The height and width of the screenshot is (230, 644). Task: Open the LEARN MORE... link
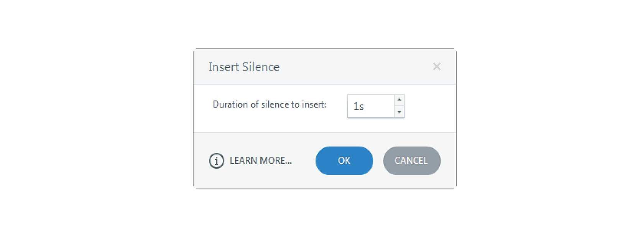[261, 161]
